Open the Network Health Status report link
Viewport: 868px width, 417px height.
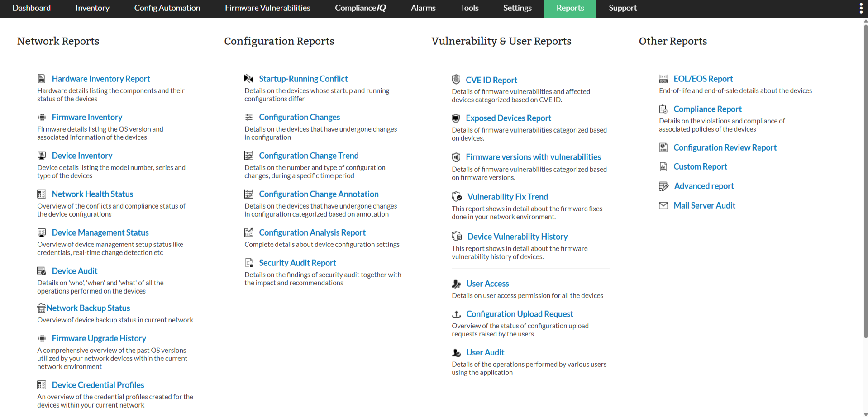(x=92, y=194)
